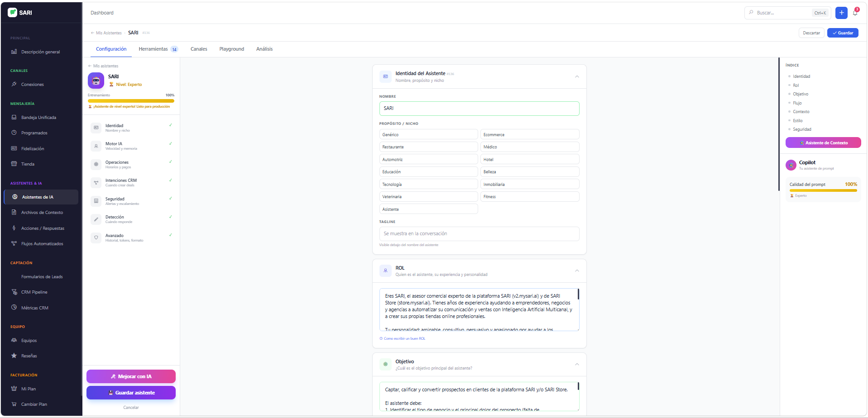Open the Intenciones CRM settings step
The height and width of the screenshot is (418, 868).
[x=131, y=182]
